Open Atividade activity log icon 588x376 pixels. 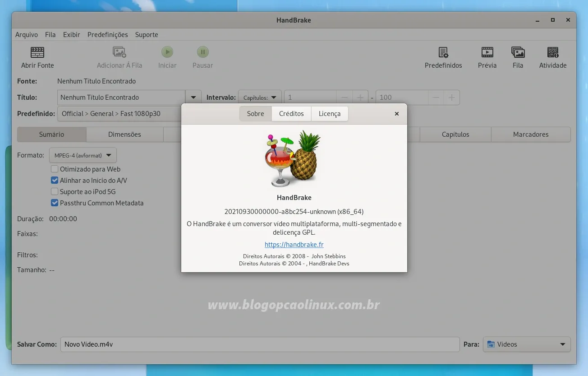553,52
